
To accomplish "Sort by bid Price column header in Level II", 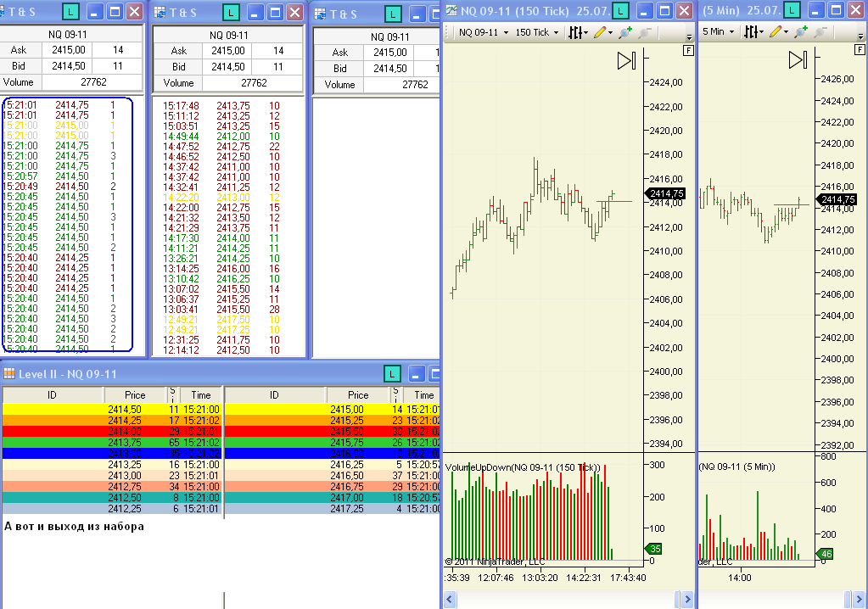I will (135, 395).
